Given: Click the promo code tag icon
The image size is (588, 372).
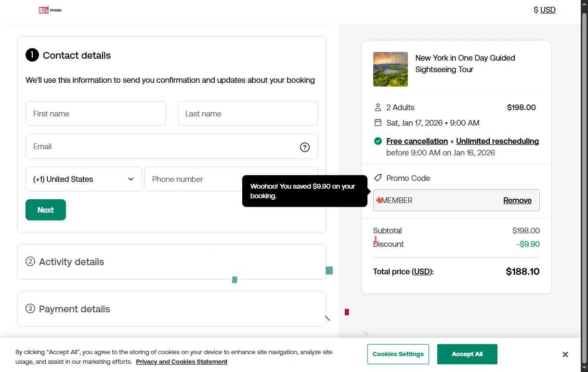Looking at the screenshot, I should coord(378,178).
